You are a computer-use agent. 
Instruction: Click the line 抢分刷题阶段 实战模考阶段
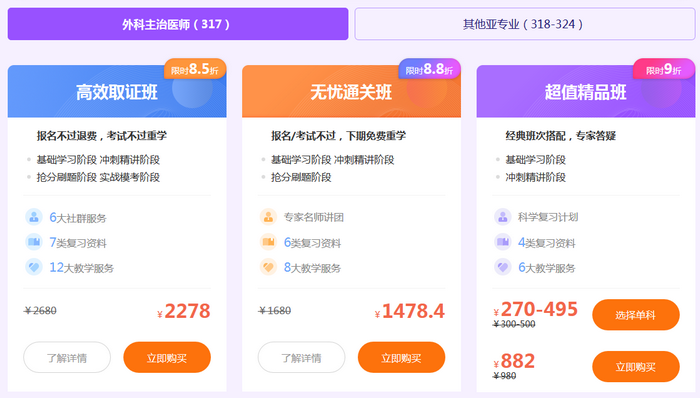point(98,177)
